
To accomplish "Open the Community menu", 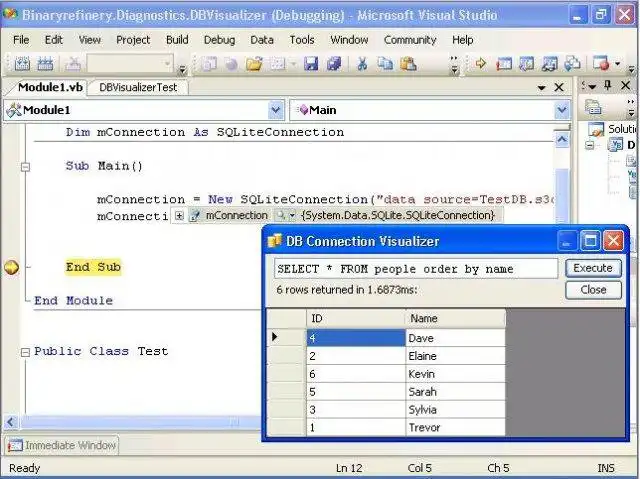I will click(410, 40).
